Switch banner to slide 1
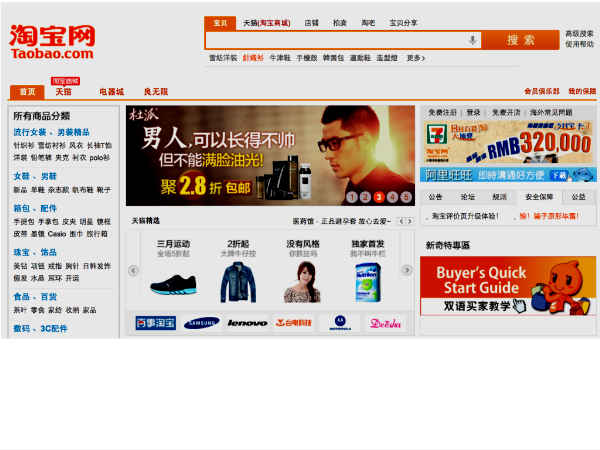Image resolution: width=600 pixels, height=450 pixels. pos(352,197)
